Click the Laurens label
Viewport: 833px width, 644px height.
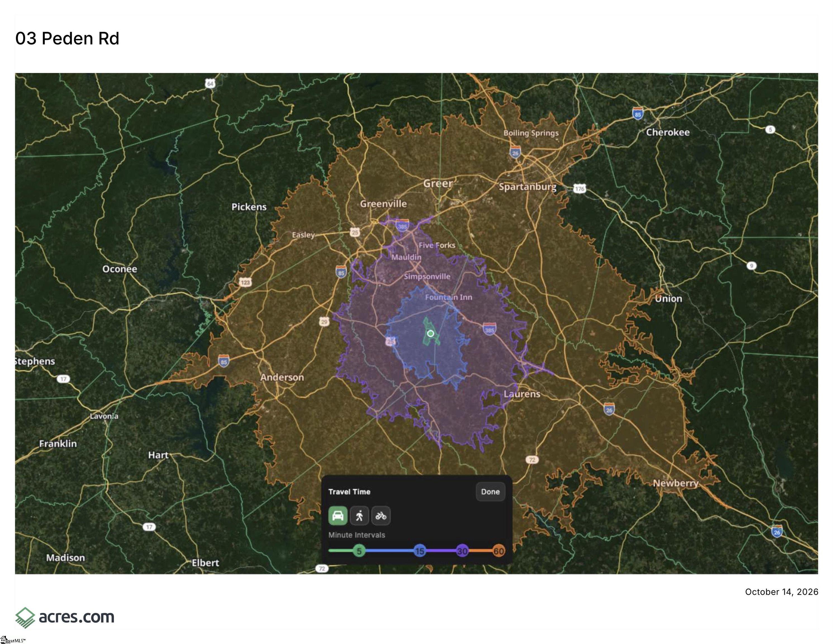click(x=522, y=394)
